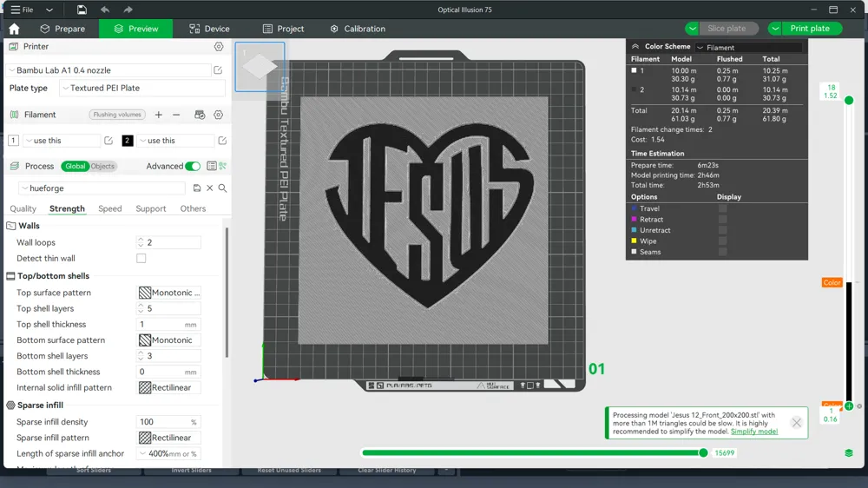This screenshot has height=488, width=868.
Task: Open filament 1 'use this' dropdown
Action: [x=62, y=141]
